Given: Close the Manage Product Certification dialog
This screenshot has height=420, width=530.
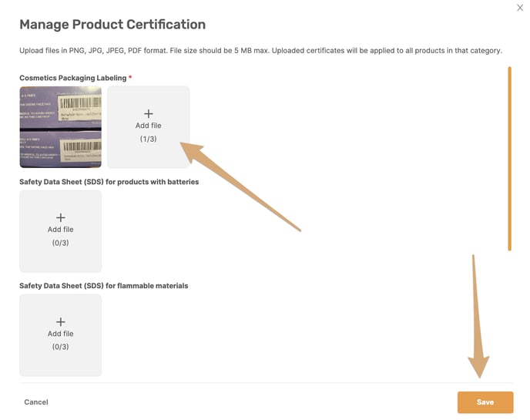Looking at the screenshot, I should click(520, 8).
